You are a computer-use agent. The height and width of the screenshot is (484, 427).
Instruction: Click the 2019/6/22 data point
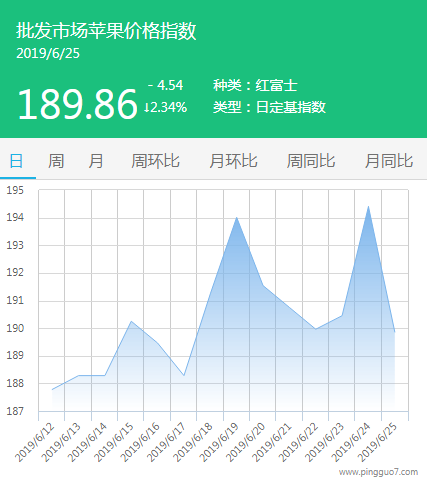pyautogui.click(x=316, y=329)
